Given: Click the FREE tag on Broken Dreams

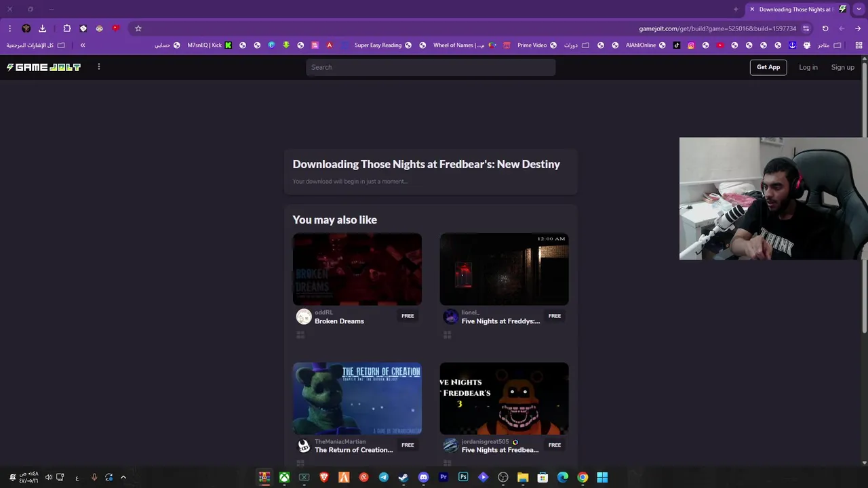Looking at the screenshot, I should [x=408, y=316].
